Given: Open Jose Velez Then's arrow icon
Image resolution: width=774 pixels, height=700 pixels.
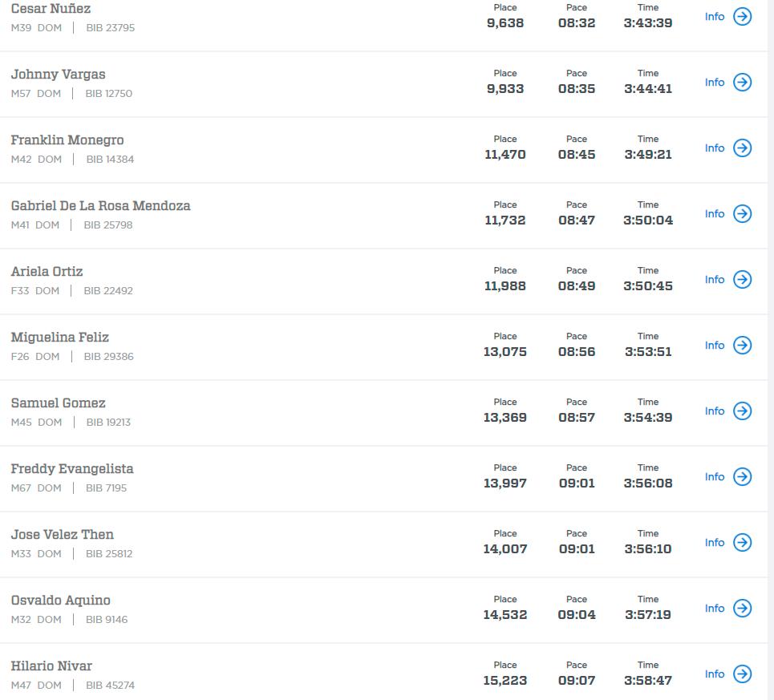Looking at the screenshot, I should [743, 543].
